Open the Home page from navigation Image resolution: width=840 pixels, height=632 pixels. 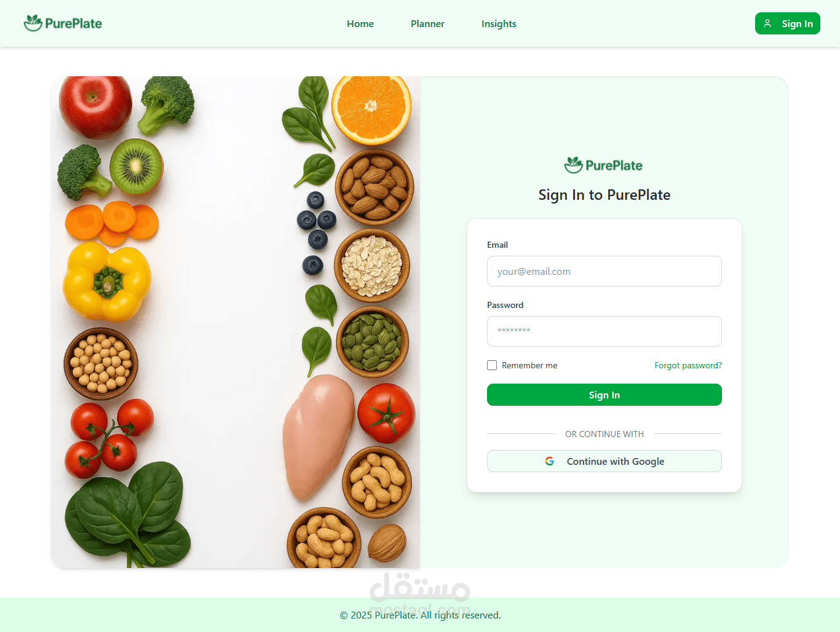click(x=360, y=23)
